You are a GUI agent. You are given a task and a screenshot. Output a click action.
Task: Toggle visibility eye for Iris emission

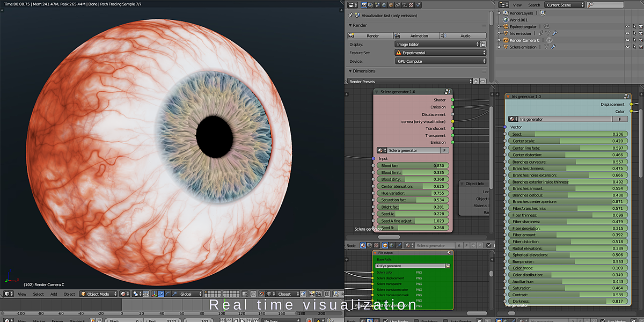(627, 33)
